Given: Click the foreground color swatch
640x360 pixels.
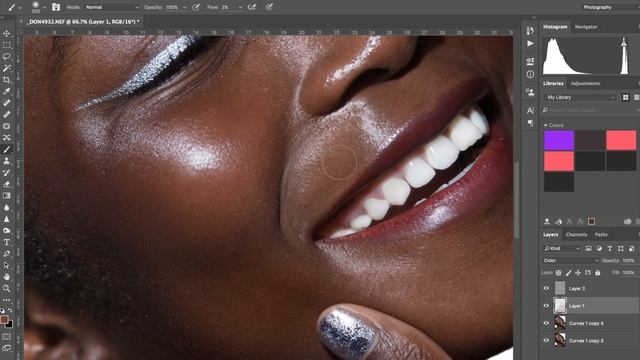Looking at the screenshot, I should tap(4, 320).
